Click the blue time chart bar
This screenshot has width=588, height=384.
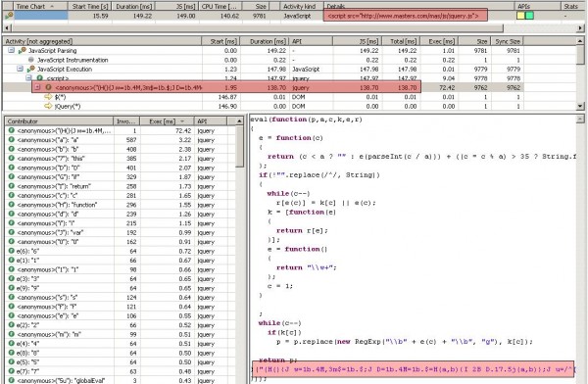(41, 16)
